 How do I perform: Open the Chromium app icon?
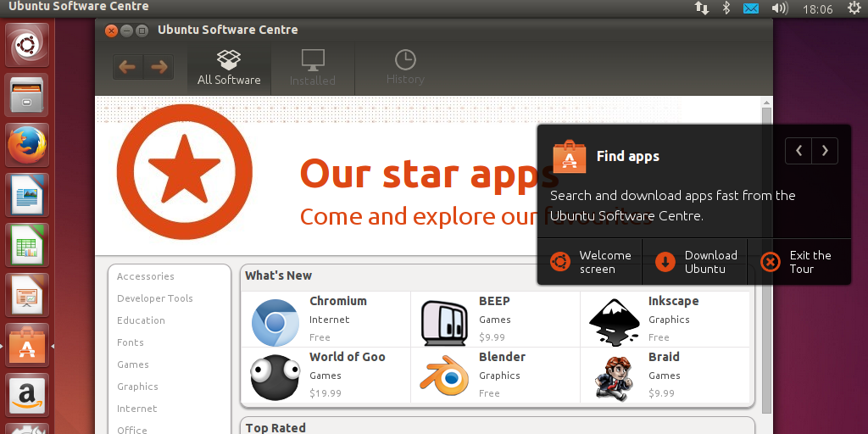point(275,322)
